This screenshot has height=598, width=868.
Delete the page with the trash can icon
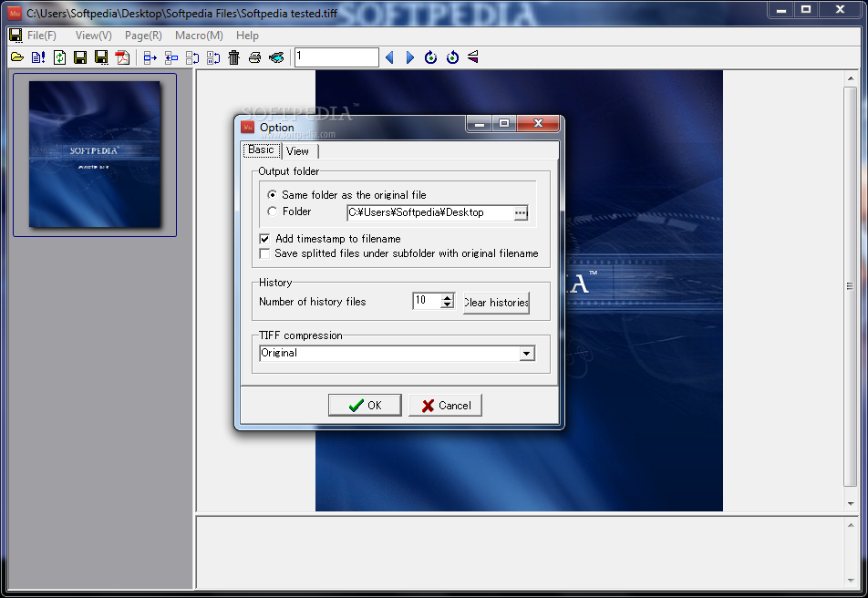pos(233,57)
